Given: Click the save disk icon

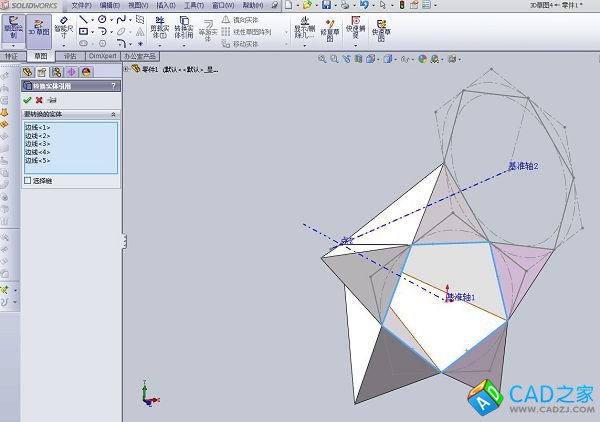Looking at the screenshot, I should click(327, 5).
